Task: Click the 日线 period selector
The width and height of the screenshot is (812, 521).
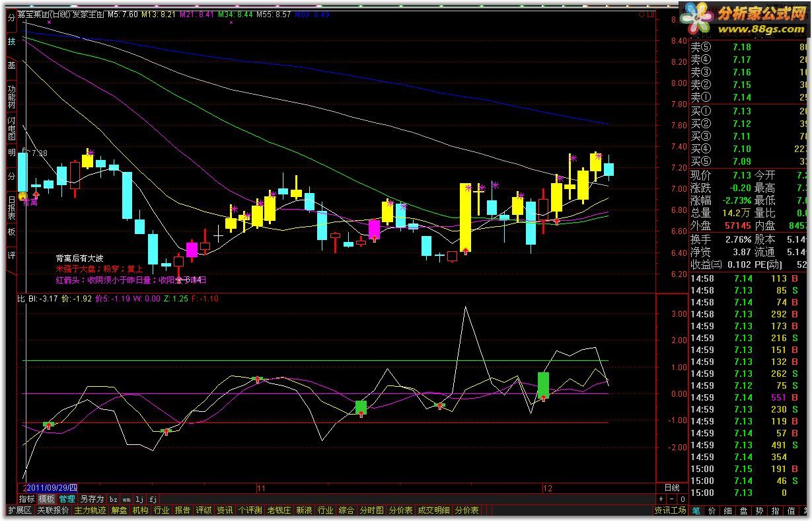Action: point(671,488)
